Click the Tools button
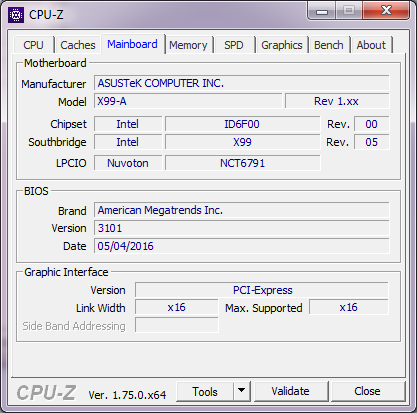 [x=205, y=391]
